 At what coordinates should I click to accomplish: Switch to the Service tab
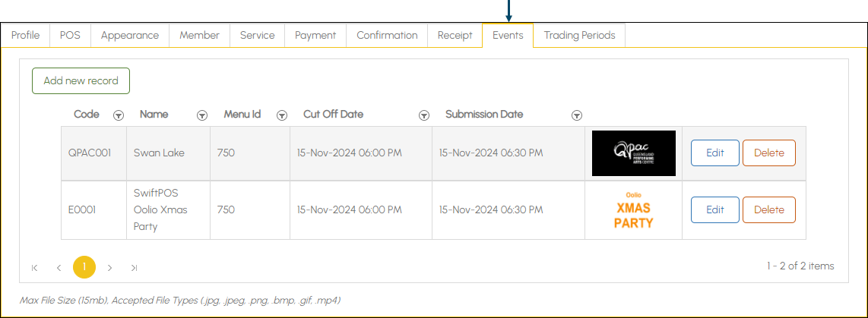coord(258,36)
